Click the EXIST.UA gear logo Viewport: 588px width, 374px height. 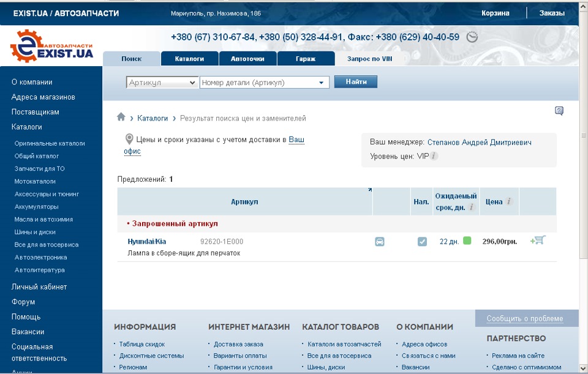(x=51, y=46)
